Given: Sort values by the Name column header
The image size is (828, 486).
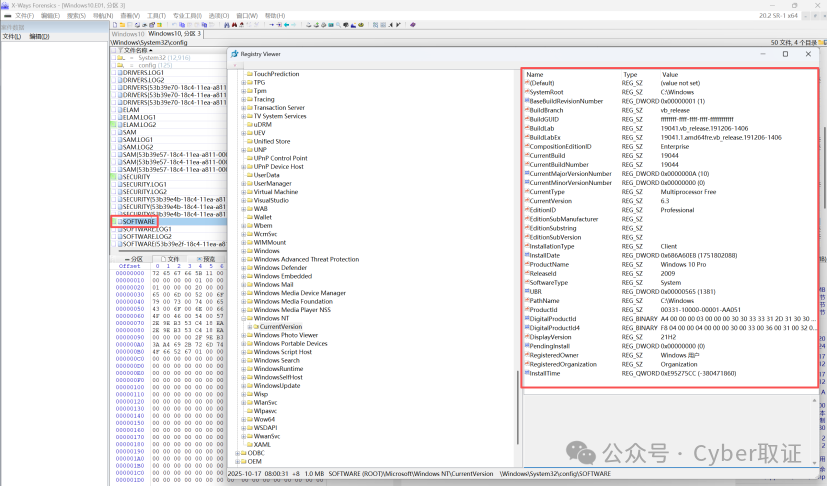Looking at the screenshot, I should (x=536, y=74).
